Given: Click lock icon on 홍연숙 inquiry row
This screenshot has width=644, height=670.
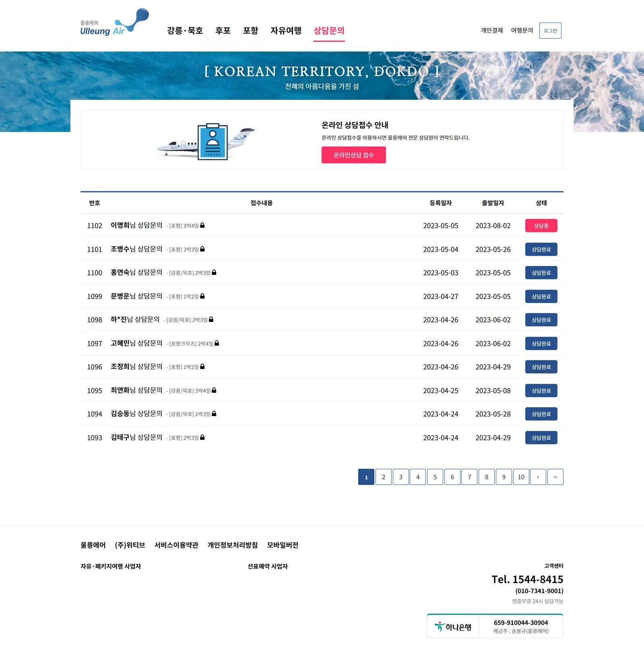Looking at the screenshot, I should 214,272.
